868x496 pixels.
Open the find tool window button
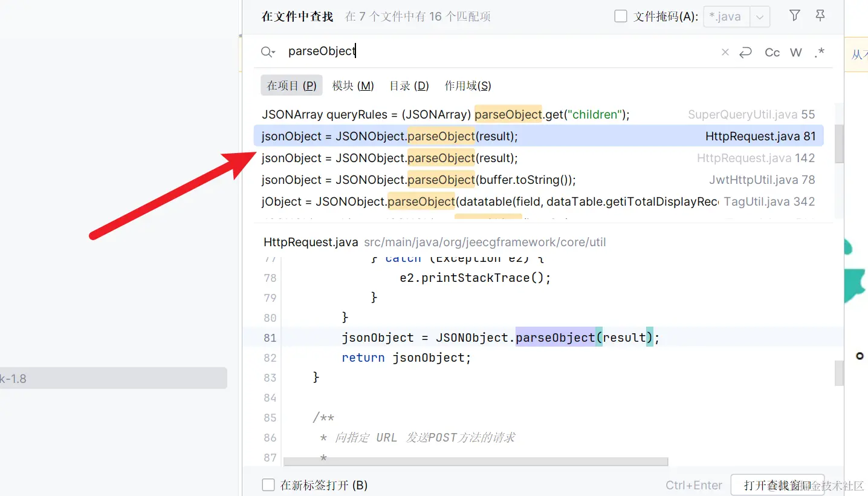777,485
